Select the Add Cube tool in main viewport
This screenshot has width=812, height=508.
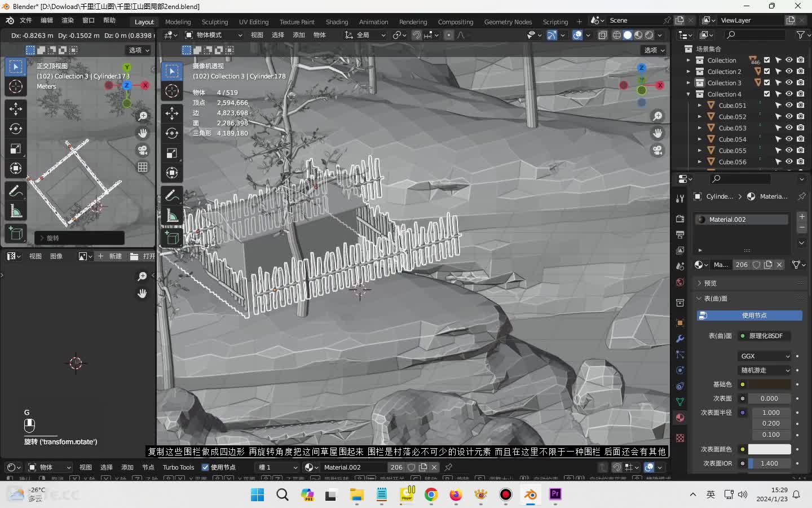point(172,238)
